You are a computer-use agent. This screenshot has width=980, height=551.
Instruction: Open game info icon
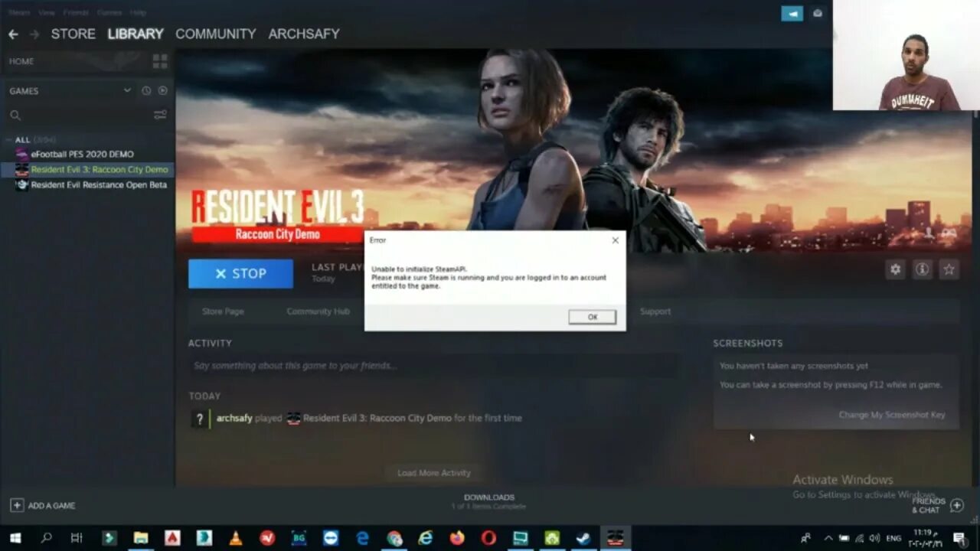coord(922,269)
